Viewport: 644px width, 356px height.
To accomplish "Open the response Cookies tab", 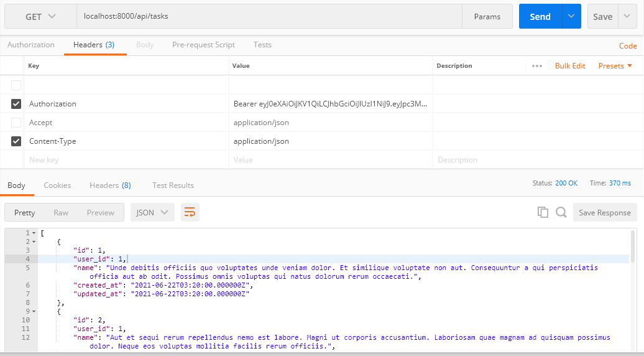I will 57,185.
